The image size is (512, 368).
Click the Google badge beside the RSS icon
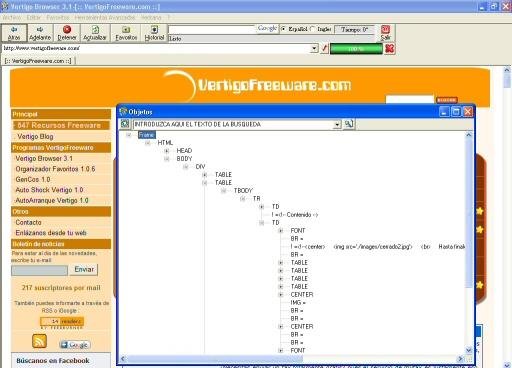(75, 345)
